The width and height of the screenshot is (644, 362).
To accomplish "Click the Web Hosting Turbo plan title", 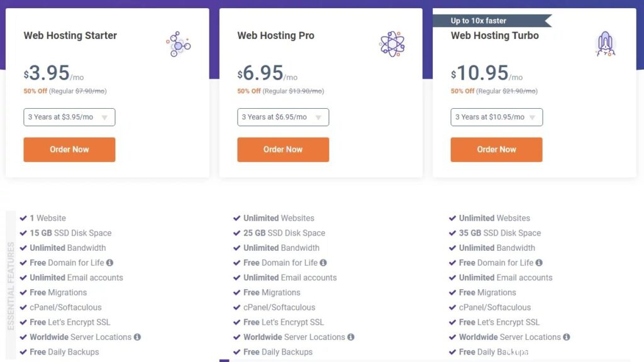I will [x=495, y=36].
